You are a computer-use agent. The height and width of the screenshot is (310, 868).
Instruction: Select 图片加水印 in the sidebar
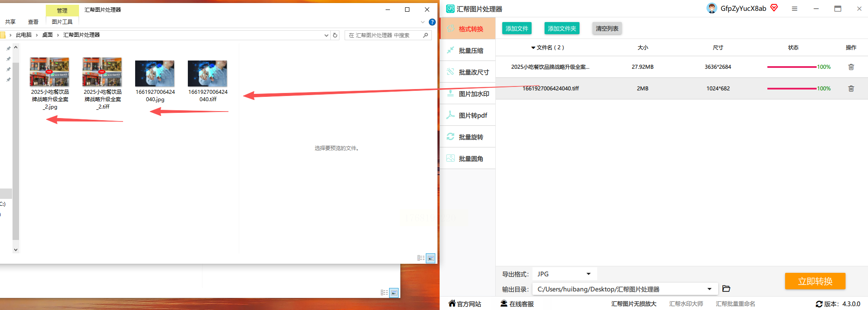[x=473, y=94]
